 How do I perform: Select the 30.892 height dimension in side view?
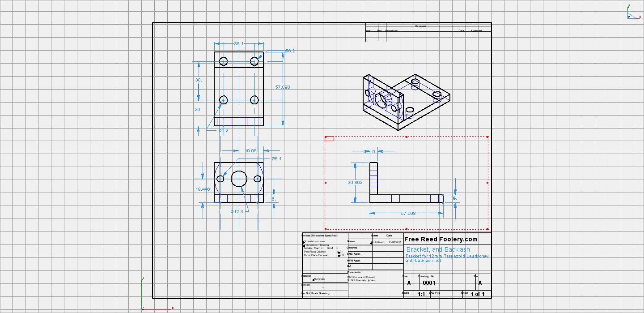click(x=355, y=183)
